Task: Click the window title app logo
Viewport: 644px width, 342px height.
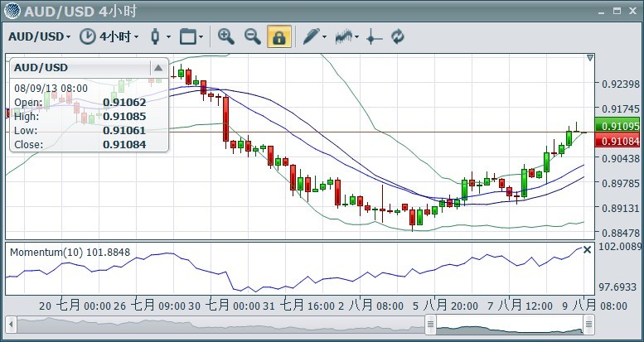Action: coord(12,11)
